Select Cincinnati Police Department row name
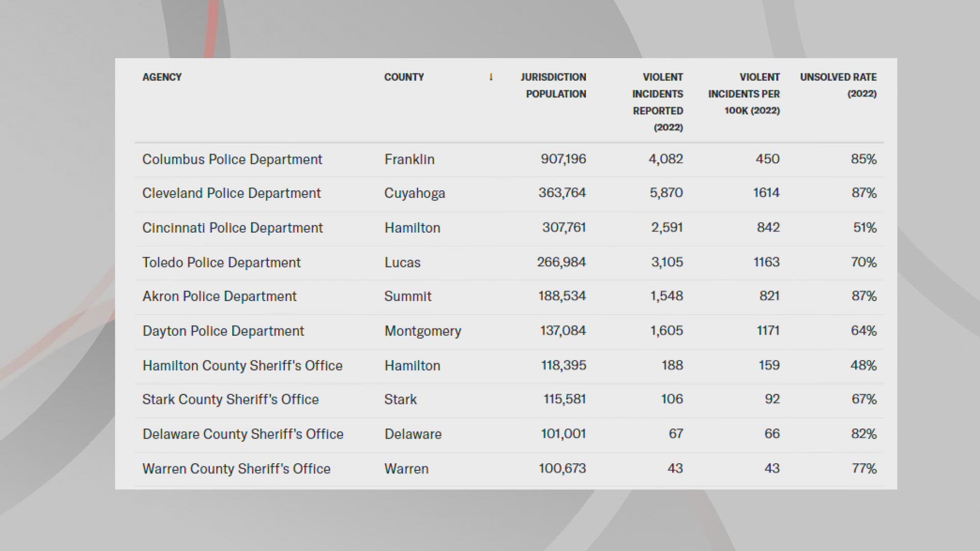Screen dimensions: 980x551 [x=233, y=228]
